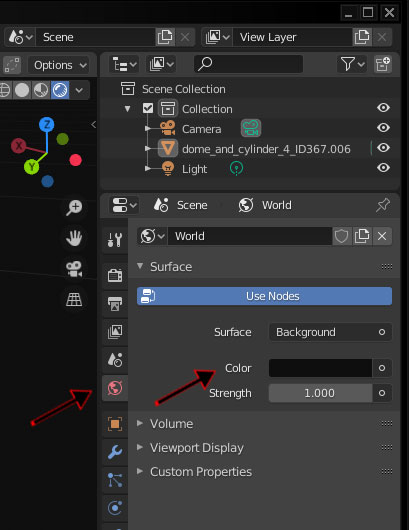Toggle the perspective/orthographic grid icon
Screen dimensions: 409x530
click(x=74, y=299)
